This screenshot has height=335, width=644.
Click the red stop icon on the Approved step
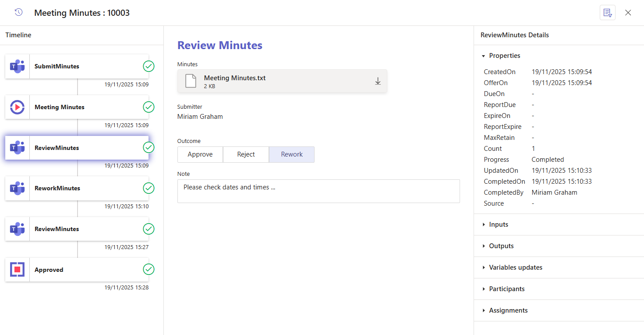pyautogui.click(x=17, y=270)
